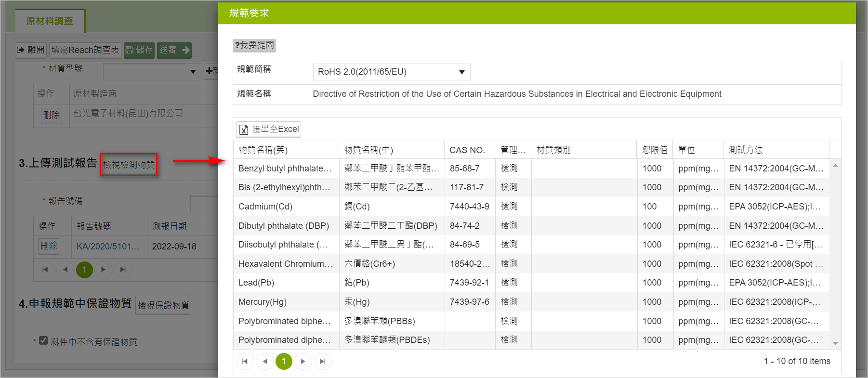Click IEC 62321-6 test method cell
Viewport: 868px width, 378px height.
776,245
